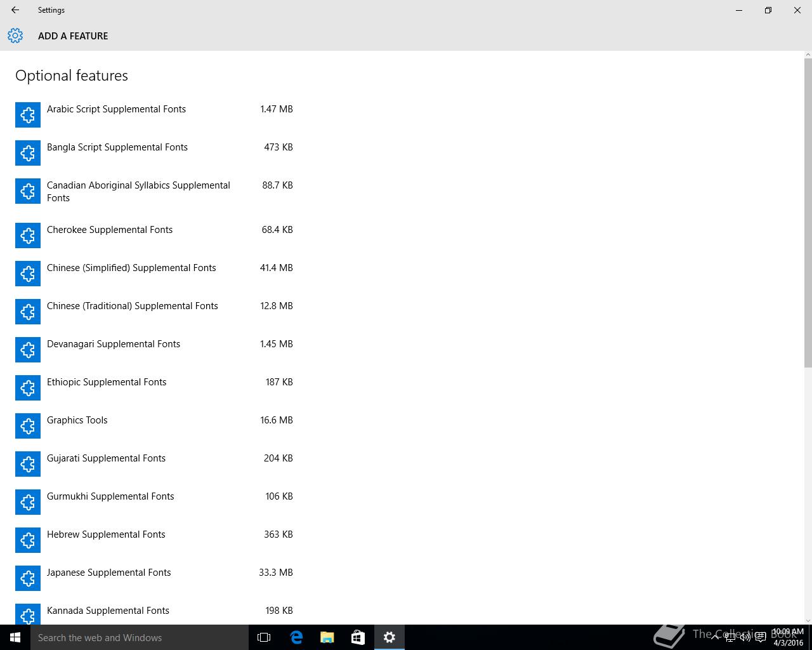Click the puzzle icon for Arabic Script Supplemental Fonts
This screenshot has height=650, width=812.
28,115
